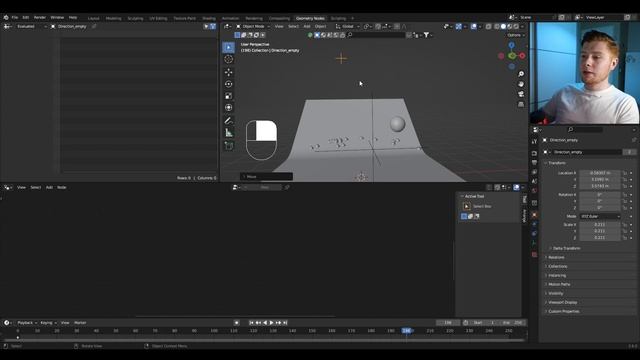640x360 pixels.
Task: Click the timeline End frame field
Action: [512, 323]
